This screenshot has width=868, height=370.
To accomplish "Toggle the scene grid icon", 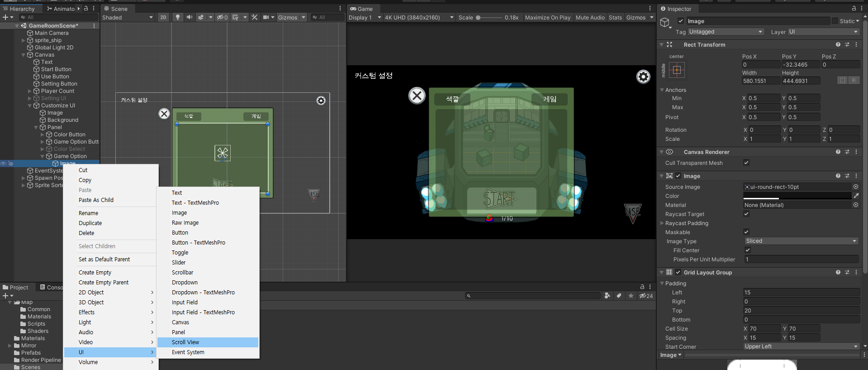I will (235, 17).
